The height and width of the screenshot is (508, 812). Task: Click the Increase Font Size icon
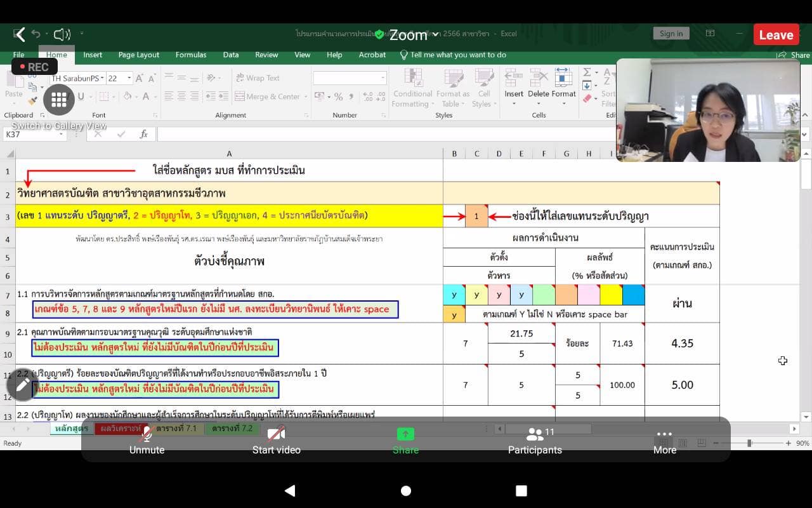(140, 78)
